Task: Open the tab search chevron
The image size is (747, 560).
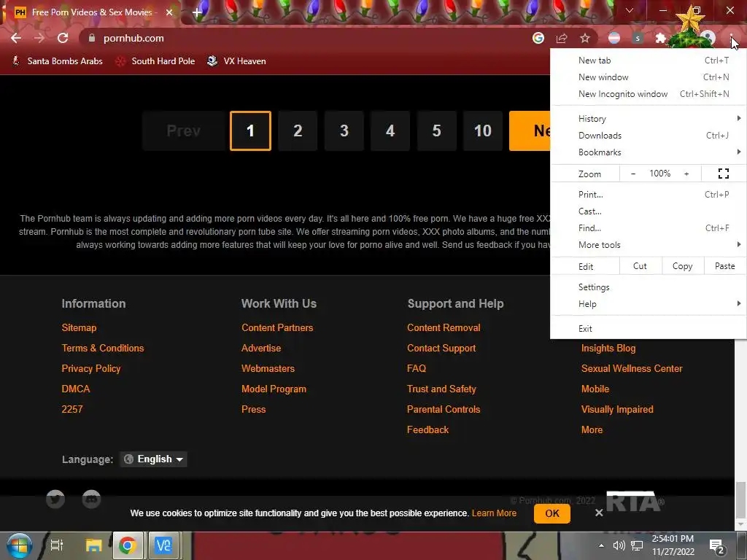Action: pyautogui.click(x=630, y=10)
